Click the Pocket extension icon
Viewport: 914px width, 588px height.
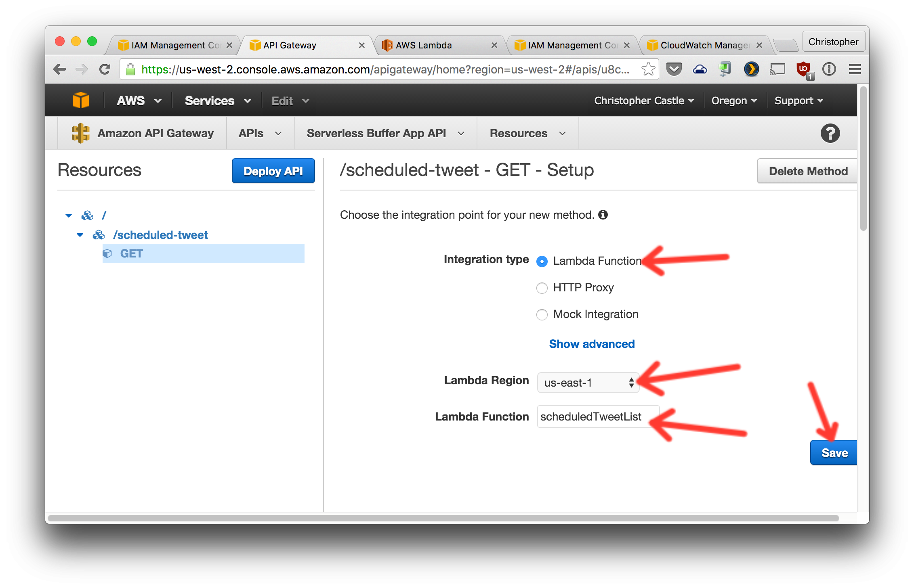click(674, 69)
